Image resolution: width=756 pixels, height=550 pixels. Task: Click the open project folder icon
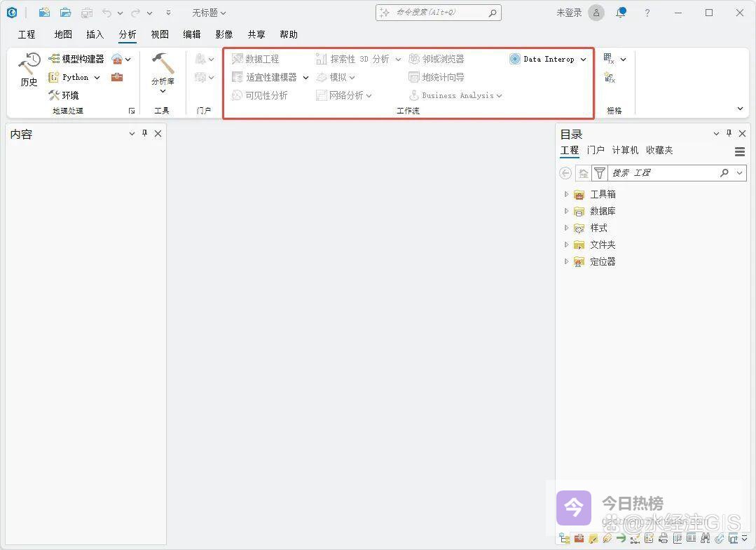65,13
